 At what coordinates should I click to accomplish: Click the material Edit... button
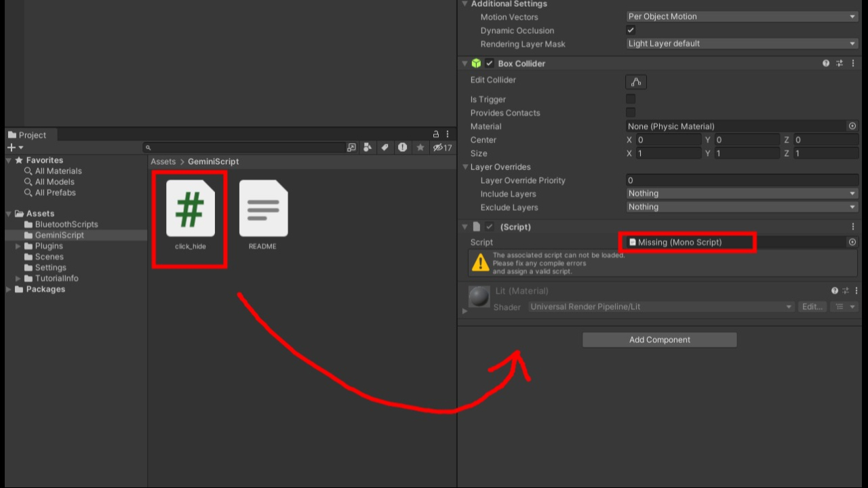812,307
